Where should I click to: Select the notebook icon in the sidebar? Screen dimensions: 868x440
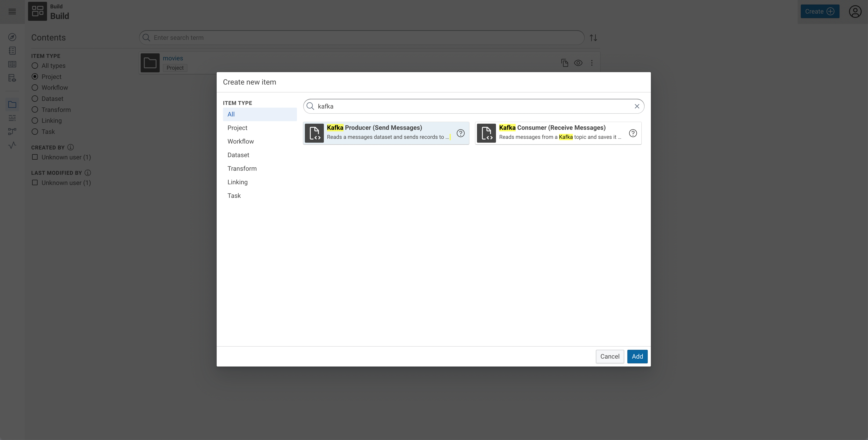point(12,51)
